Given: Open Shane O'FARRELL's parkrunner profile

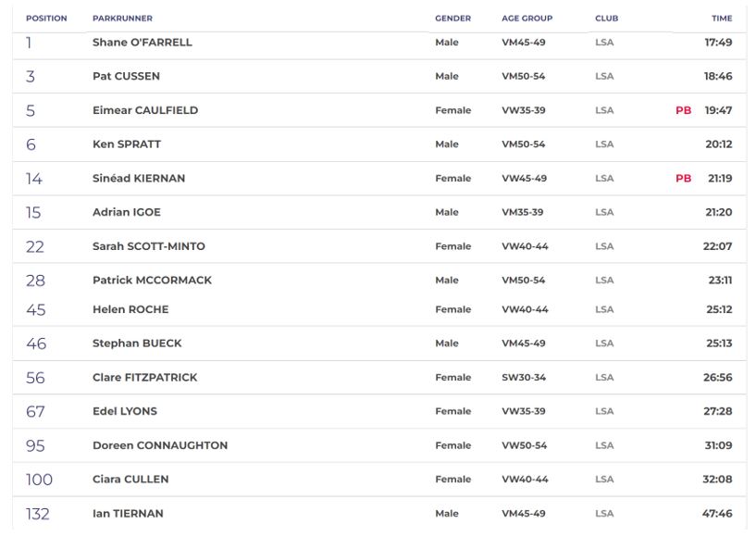Looking at the screenshot, I should (142, 43).
